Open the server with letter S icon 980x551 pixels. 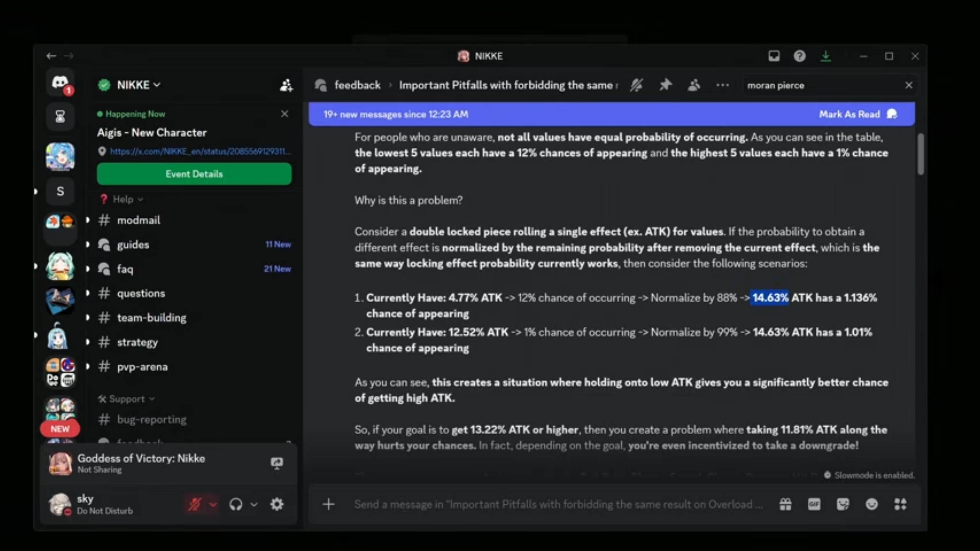tap(60, 191)
